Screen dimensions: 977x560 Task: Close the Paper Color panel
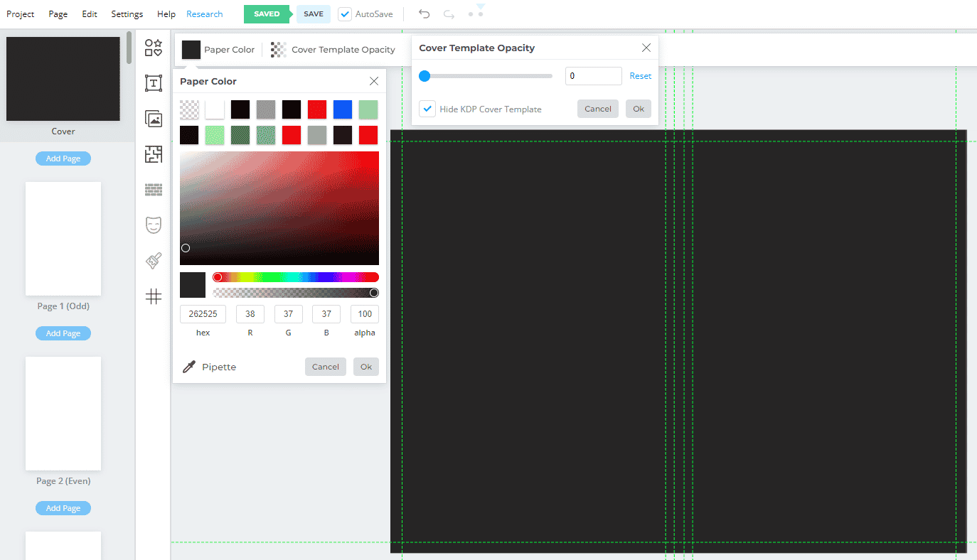pos(374,81)
